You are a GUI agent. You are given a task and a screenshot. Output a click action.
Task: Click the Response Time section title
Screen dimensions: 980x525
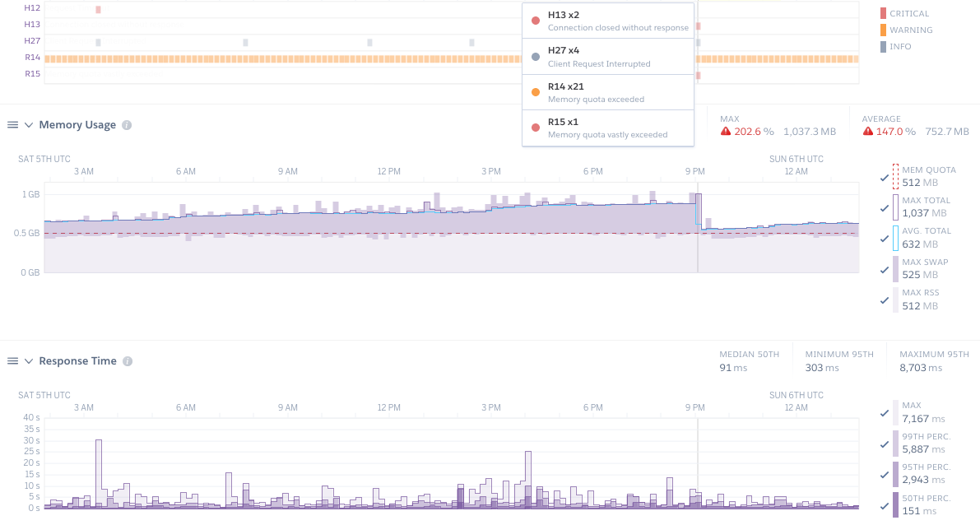pyautogui.click(x=77, y=361)
